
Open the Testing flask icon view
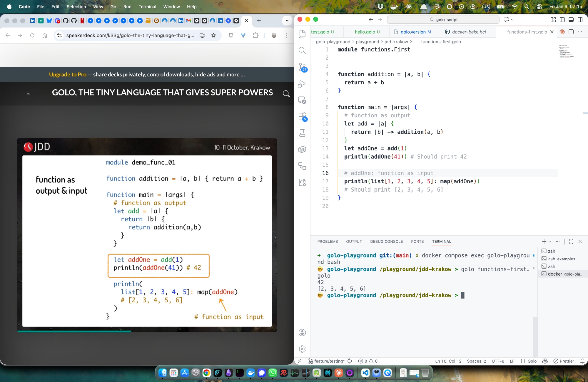coord(302,133)
